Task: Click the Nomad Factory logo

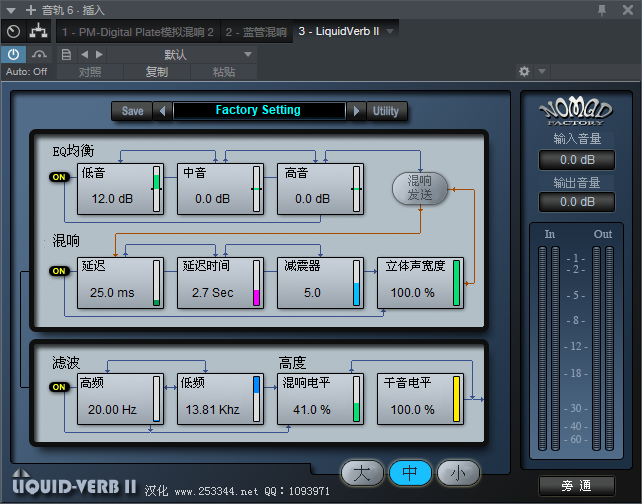Action: pos(575,111)
